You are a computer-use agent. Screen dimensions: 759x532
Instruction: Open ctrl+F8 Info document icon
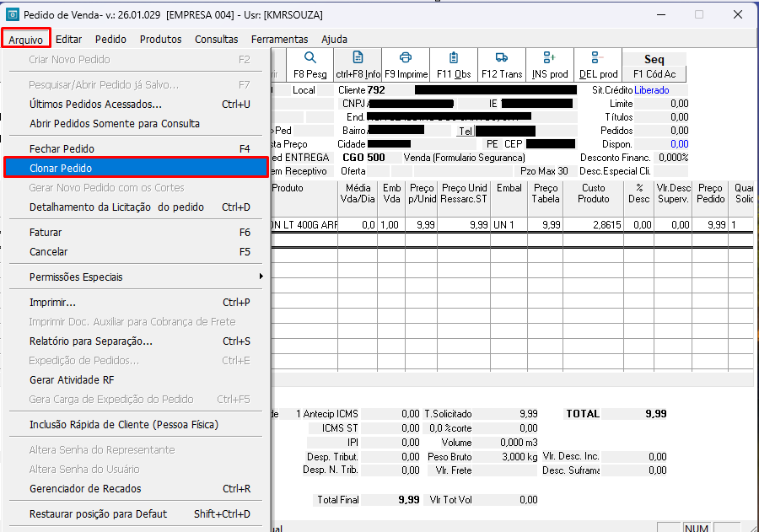point(358,57)
